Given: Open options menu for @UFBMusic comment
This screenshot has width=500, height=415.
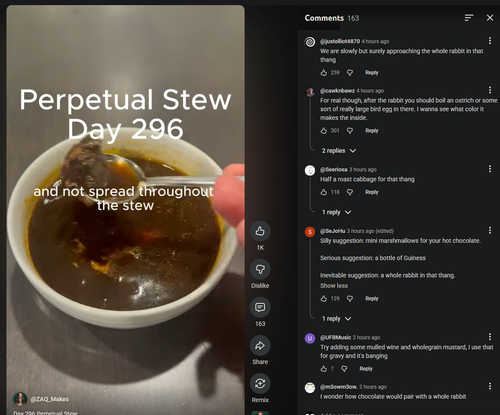Looking at the screenshot, I should pos(490,336).
